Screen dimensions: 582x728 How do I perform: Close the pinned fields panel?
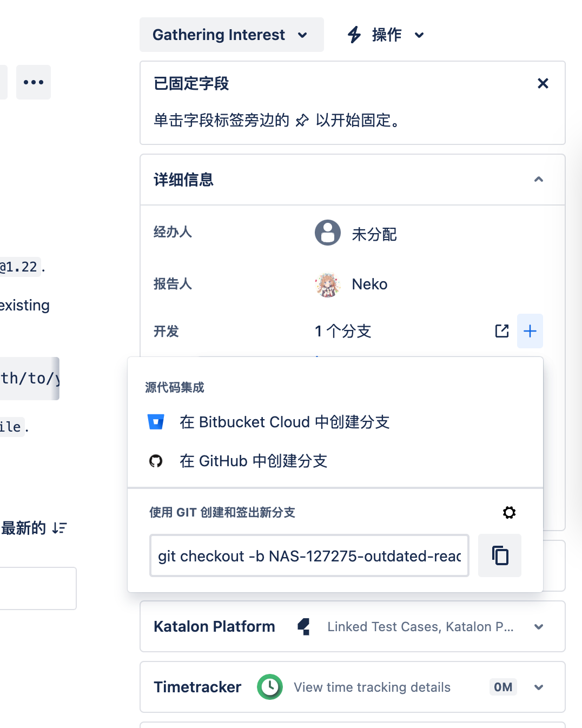click(x=543, y=83)
